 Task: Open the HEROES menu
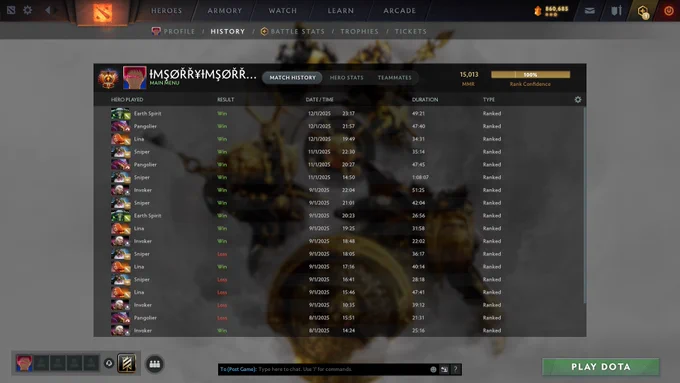[167, 10]
